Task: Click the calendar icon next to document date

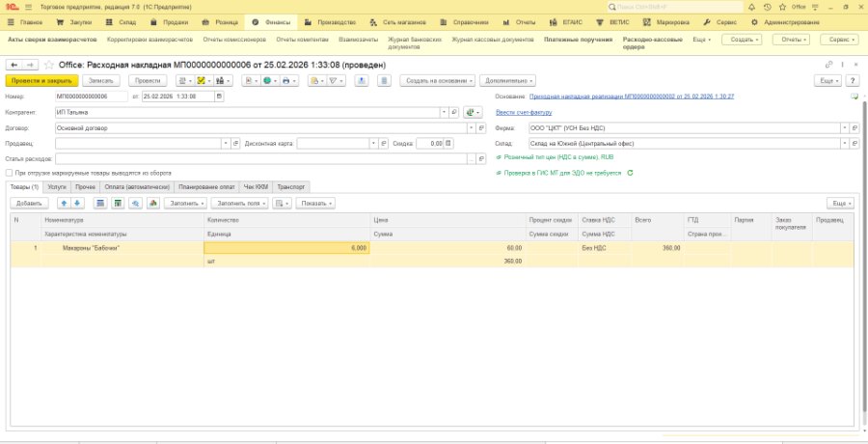Action: coord(220,97)
